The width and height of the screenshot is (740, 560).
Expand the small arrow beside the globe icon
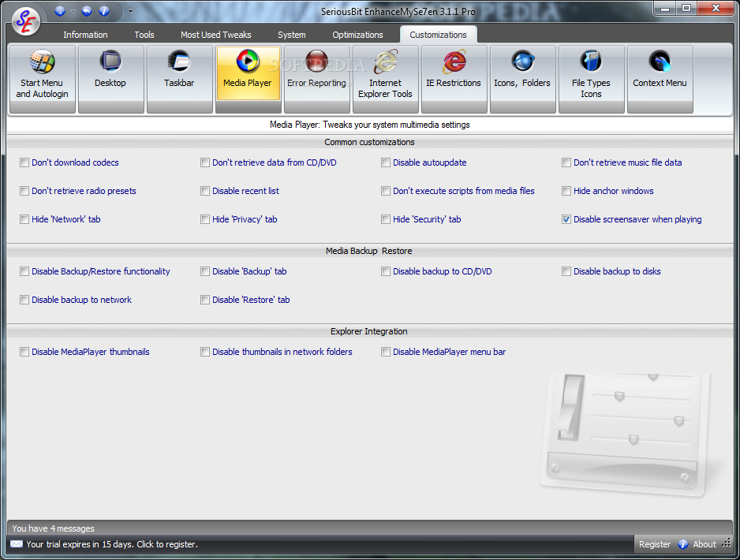coord(73,11)
